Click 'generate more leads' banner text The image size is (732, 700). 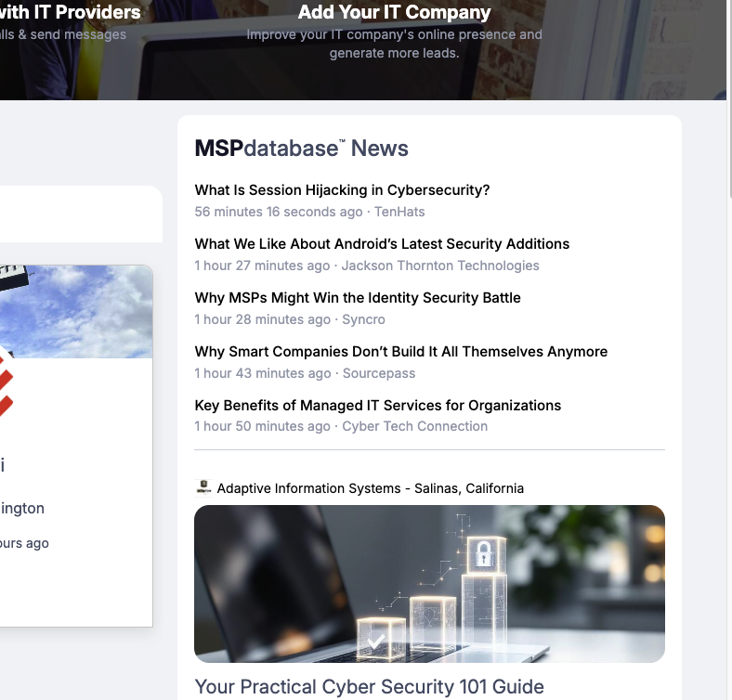395,53
